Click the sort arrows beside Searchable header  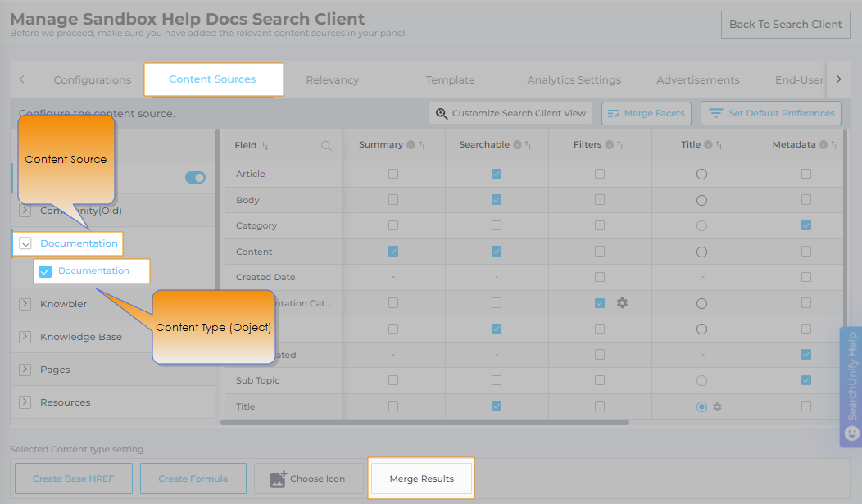[528, 145]
